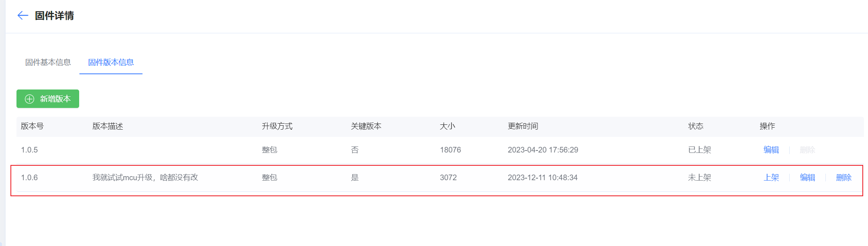This screenshot has width=868, height=246.
Task: Publish version 1.0.6 with 上架 link
Action: (771, 177)
